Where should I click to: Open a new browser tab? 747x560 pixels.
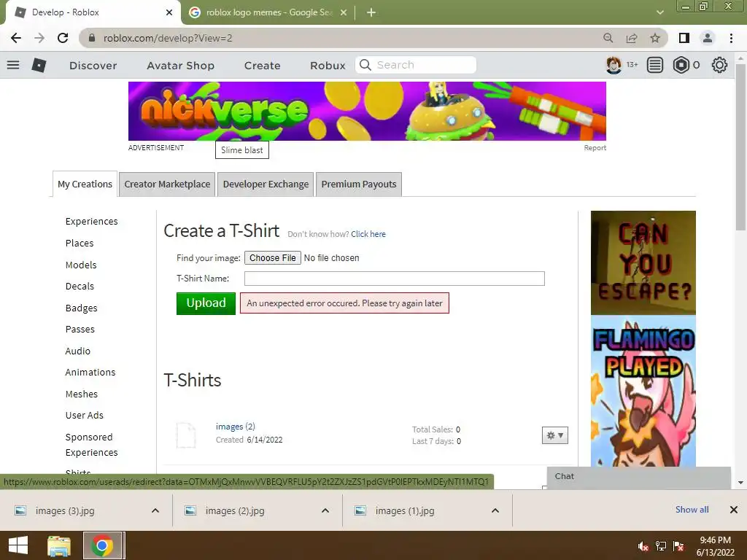tap(371, 12)
